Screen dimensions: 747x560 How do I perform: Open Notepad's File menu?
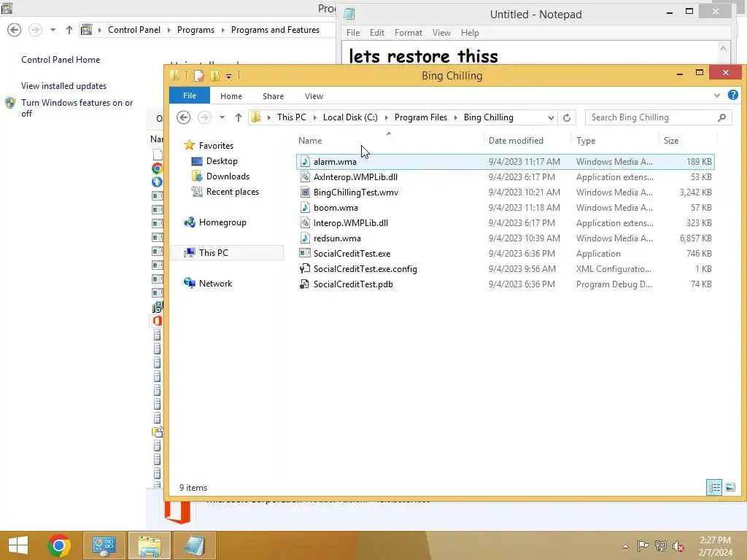353,32
